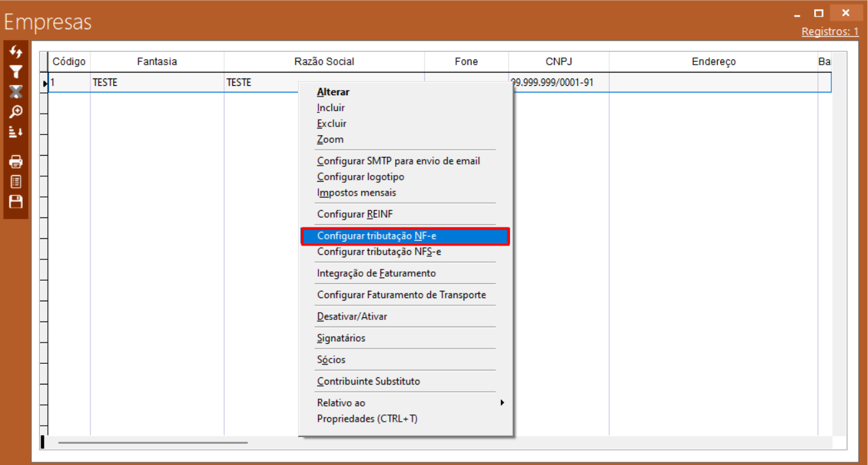Screen dimensions: 868x465
Task: Click the horizontal scrollbar thumb
Action: (x=153, y=442)
